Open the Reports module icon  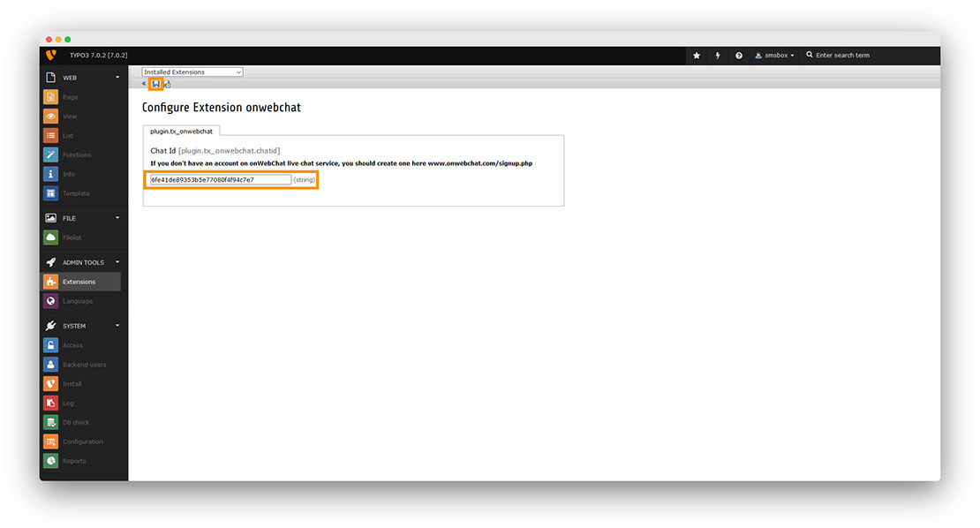(51, 460)
